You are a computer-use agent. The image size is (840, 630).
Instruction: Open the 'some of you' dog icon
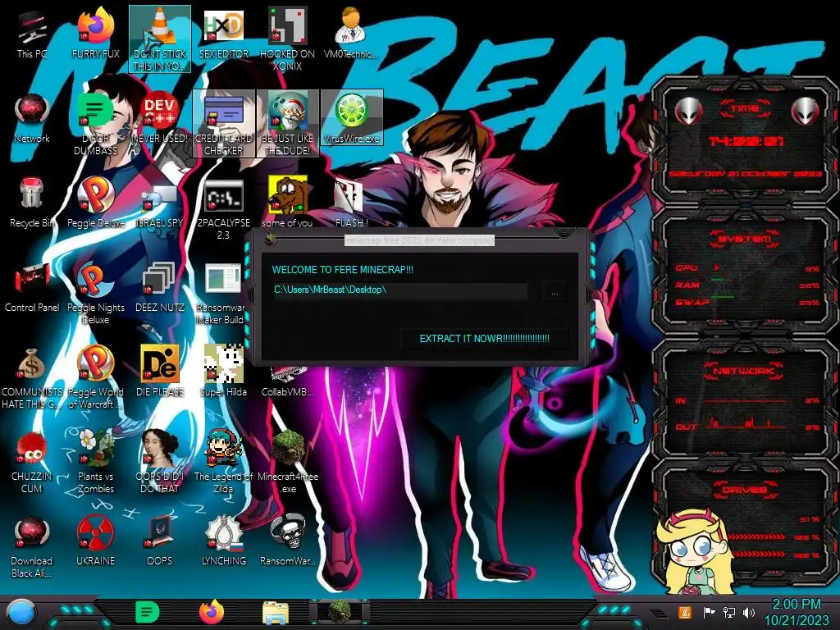(288, 203)
